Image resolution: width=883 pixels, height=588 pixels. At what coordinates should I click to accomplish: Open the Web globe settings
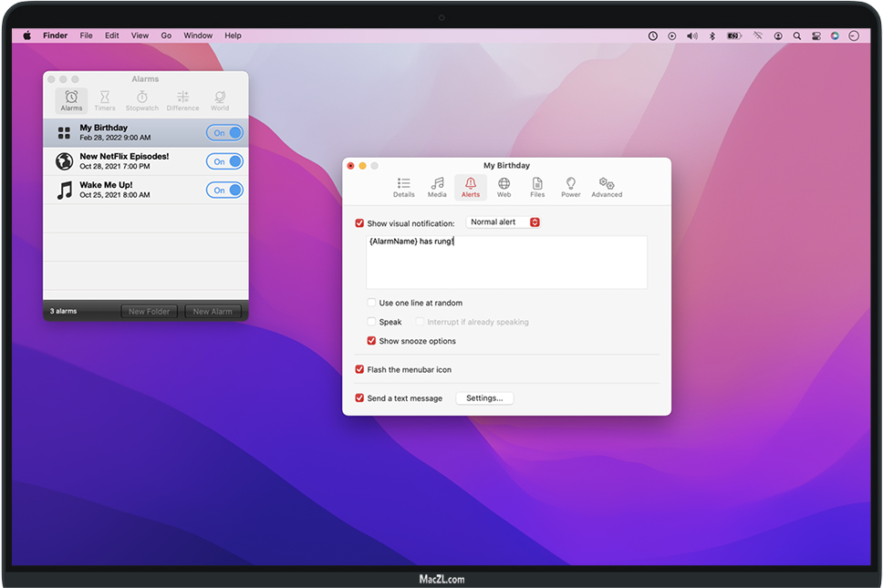pyautogui.click(x=504, y=187)
